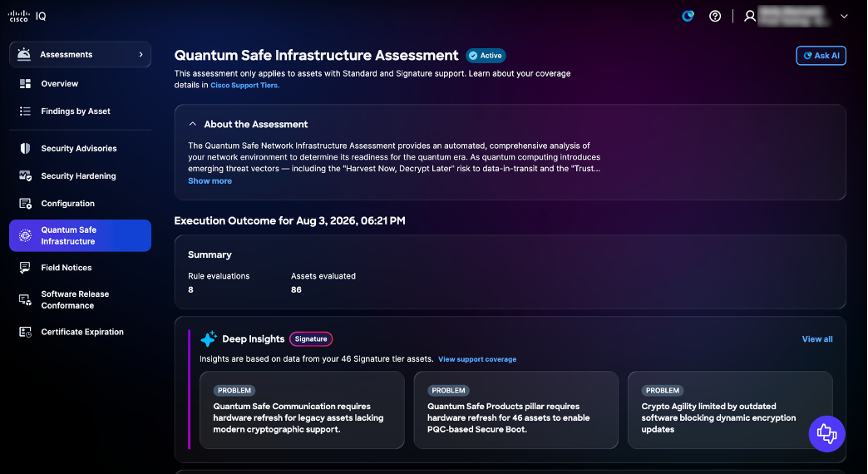Screen dimensions: 868x474
Task: Click View all Deep Insights
Action: coord(817,339)
